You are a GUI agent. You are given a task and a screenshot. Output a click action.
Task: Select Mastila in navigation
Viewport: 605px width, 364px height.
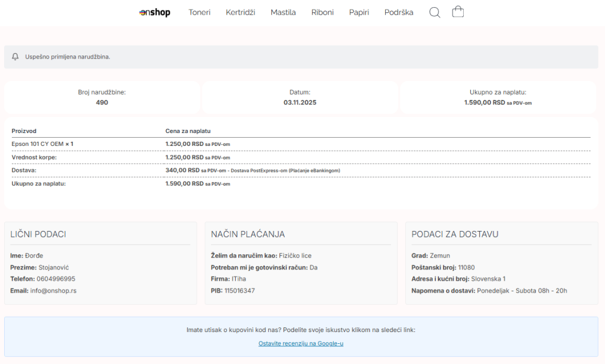(x=283, y=12)
